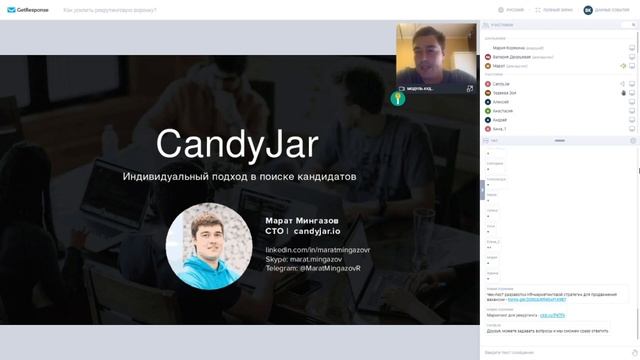Click the avatar in the Алексей row
This screenshot has height=360, width=640.
click(488, 102)
